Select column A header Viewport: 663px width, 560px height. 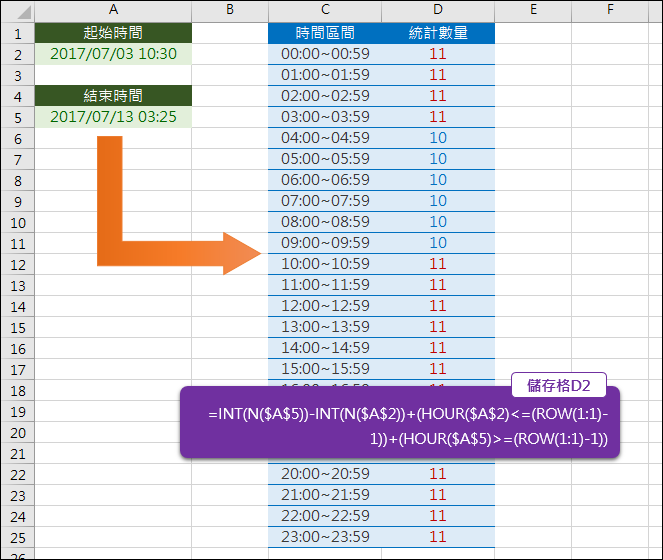113,10
